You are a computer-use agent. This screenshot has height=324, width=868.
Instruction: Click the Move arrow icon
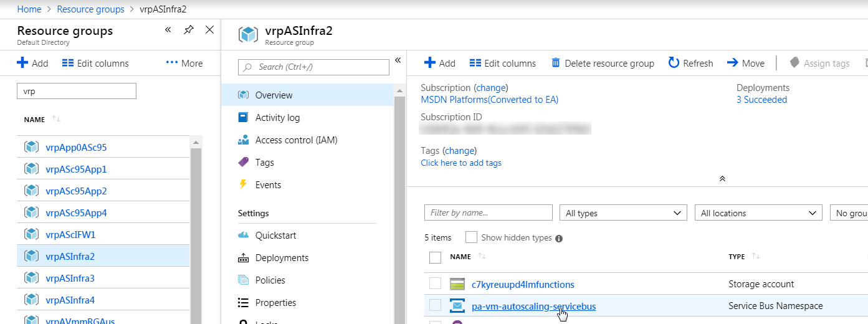tap(732, 63)
